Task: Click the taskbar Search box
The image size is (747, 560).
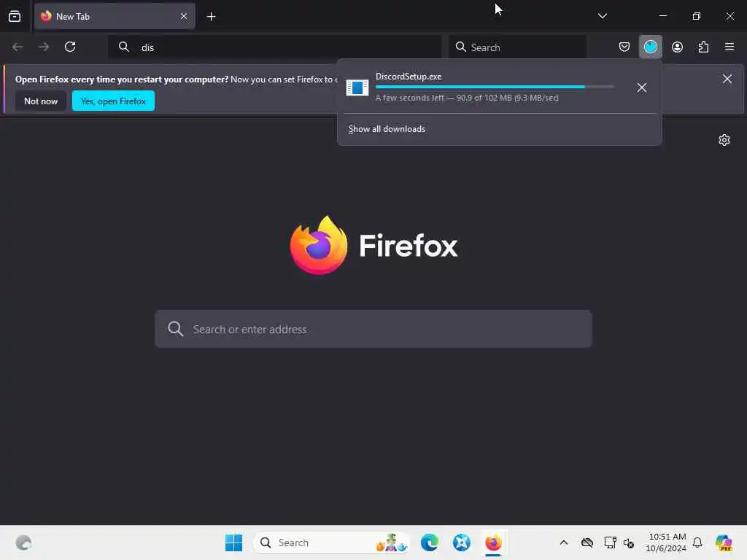Action: pos(332,542)
